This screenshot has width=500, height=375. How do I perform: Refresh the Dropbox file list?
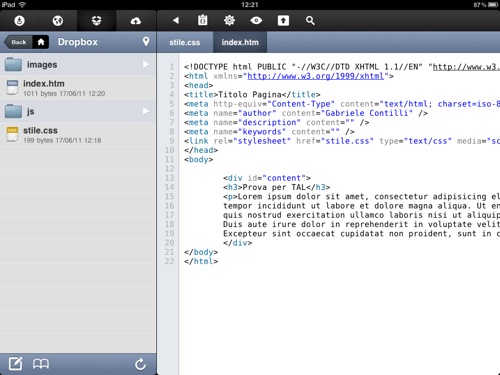pyautogui.click(x=140, y=364)
